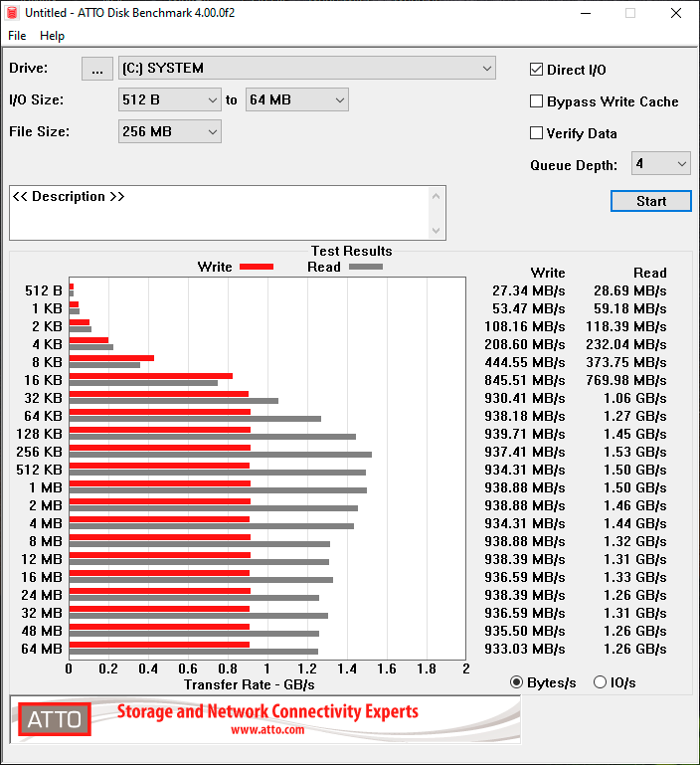Enable Bypass Write Cache checkbox
This screenshot has height=765, width=700.
pyautogui.click(x=536, y=101)
